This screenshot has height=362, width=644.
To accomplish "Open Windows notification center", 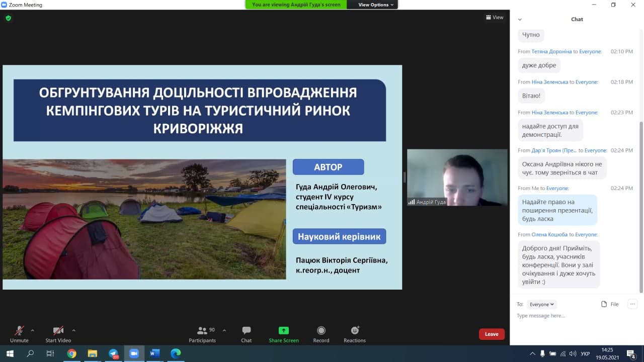I will point(631,354).
